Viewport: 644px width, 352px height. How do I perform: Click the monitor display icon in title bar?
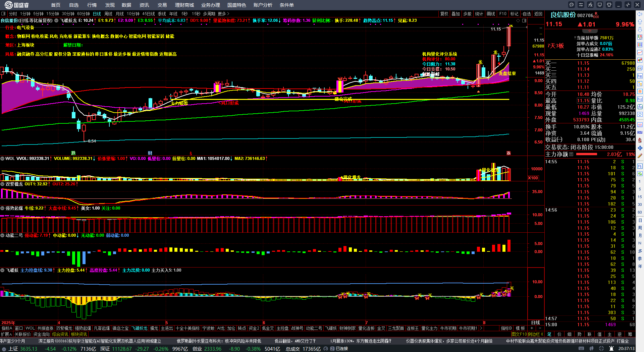point(600,5)
